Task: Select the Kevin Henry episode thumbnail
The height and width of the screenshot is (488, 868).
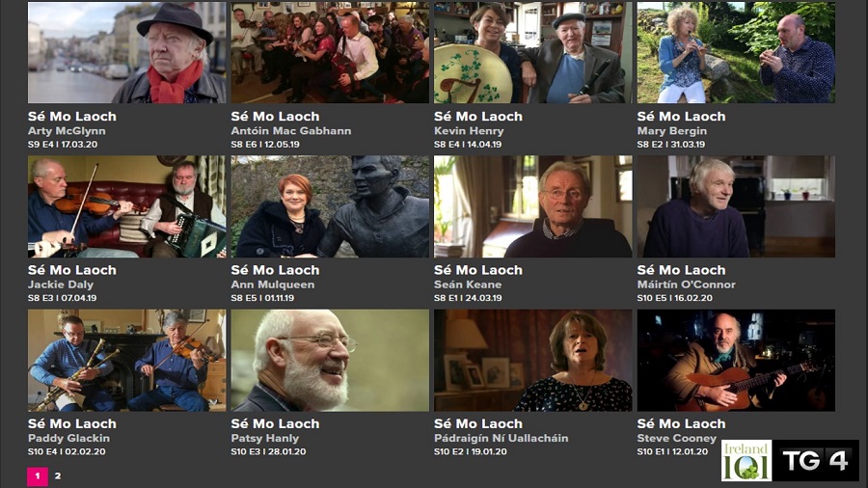Action: 533,53
